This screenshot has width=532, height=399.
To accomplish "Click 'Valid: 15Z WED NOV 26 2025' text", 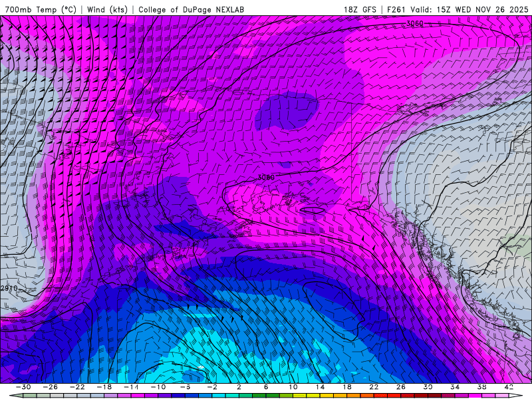I will click(x=469, y=9).
